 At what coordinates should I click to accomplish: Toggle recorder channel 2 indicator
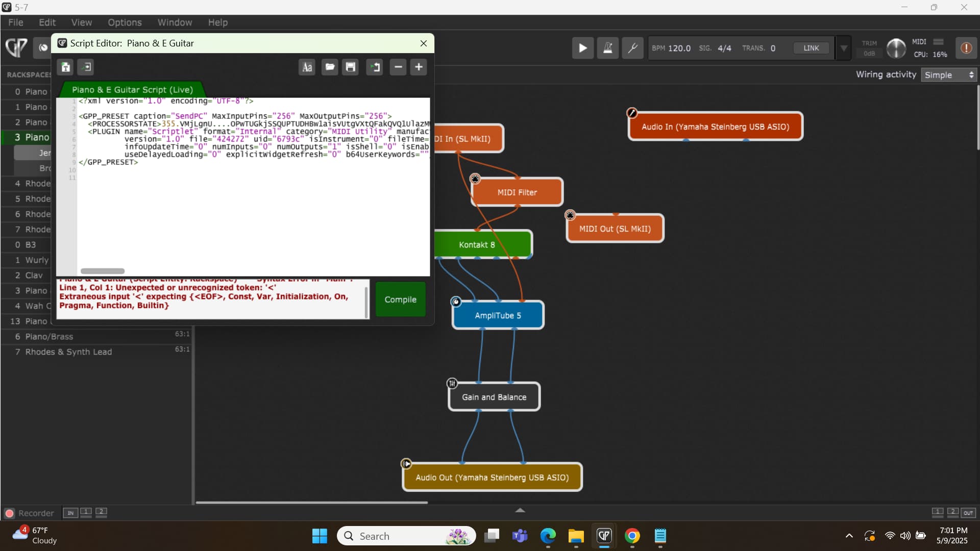pos(101,512)
